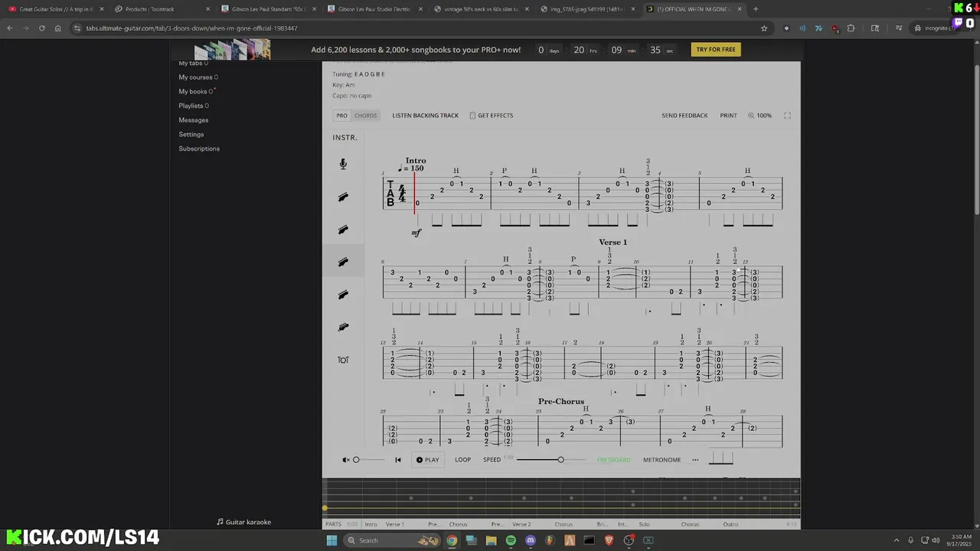This screenshot has height=551, width=980.
Task: Select the highlighted third guitar track
Action: (343, 262)
